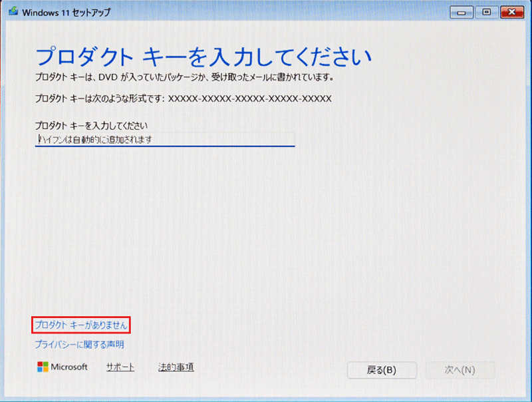Open the 'プライバシーに関する声明' link

79,345
